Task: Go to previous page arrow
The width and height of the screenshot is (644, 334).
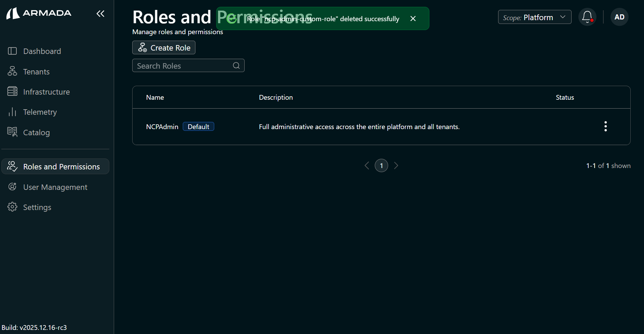Action: [367, 166]
